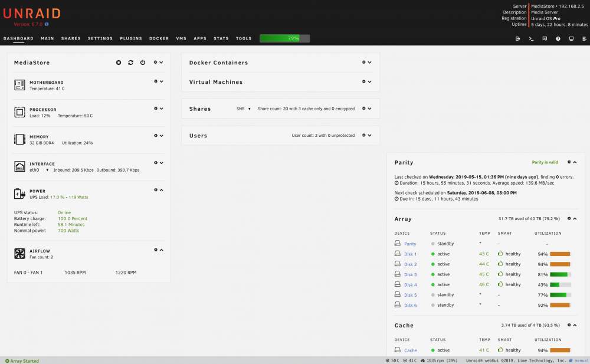This screenshot has height=364, width=590.
Task: Collapse the Parity panel chevron
Action: pos(575,162)
